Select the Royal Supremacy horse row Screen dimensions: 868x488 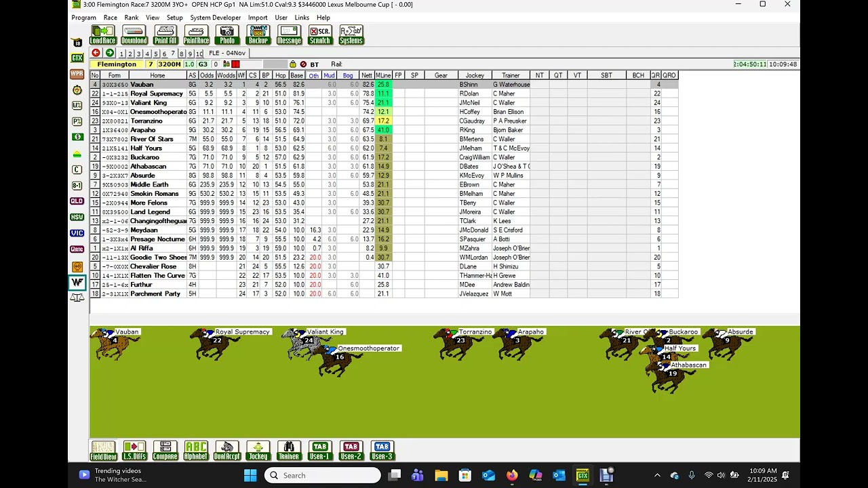[384, 94]
